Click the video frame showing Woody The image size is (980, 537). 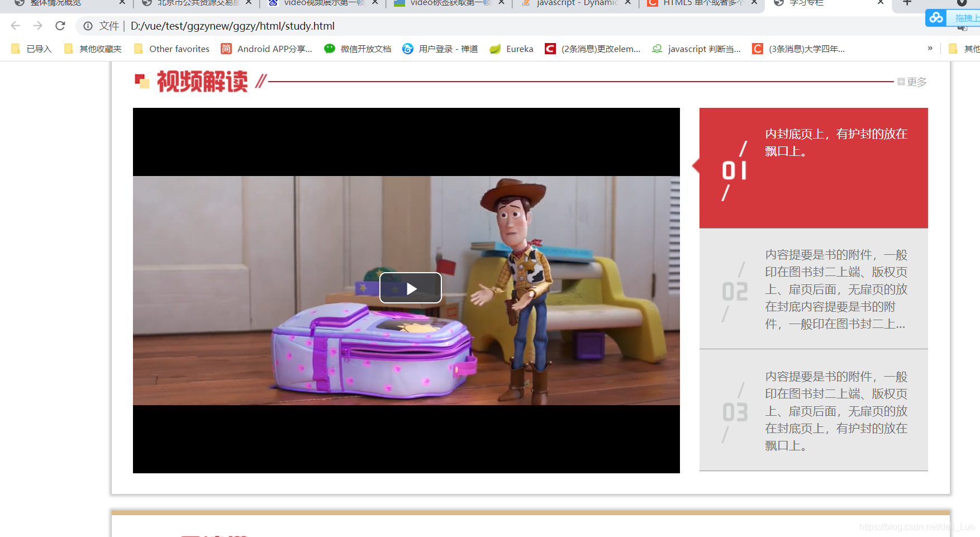tap(406, 291)
